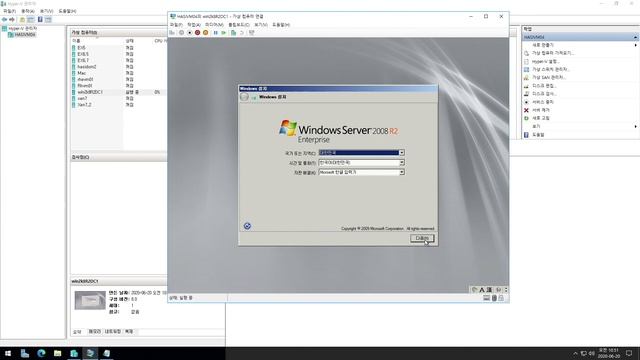
Task: Open the File menu in VM connection window
Action: pyautogui.click(x=176, y=25)
